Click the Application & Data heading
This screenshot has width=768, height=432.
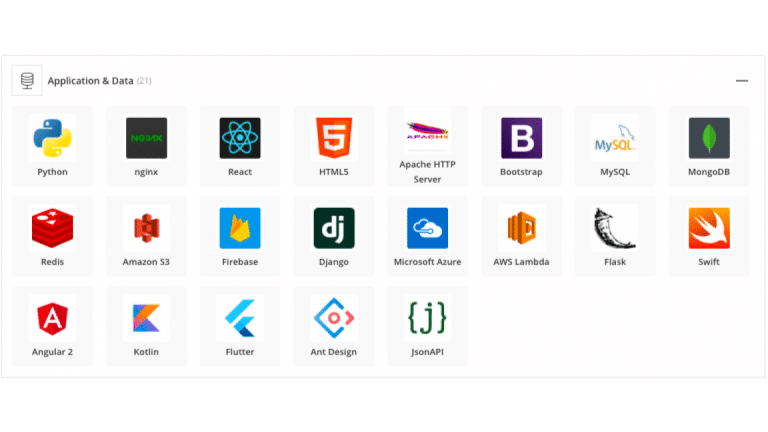click(90, 80)
